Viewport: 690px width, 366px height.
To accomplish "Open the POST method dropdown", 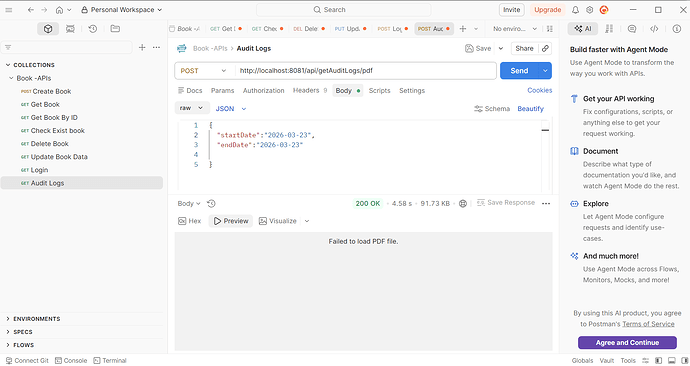I will 204,71.
